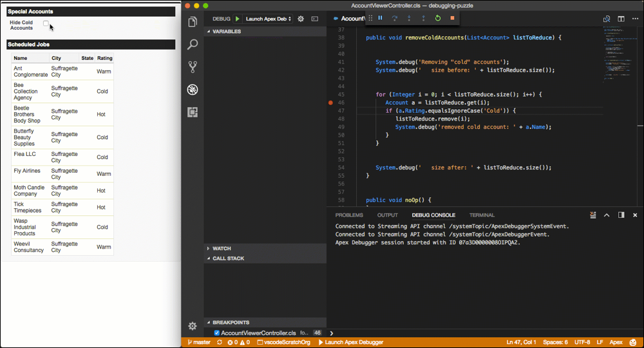Collapse the VARIABLES section
The height and width of the screenshot is (348, 644).
(x=265, y=31)
